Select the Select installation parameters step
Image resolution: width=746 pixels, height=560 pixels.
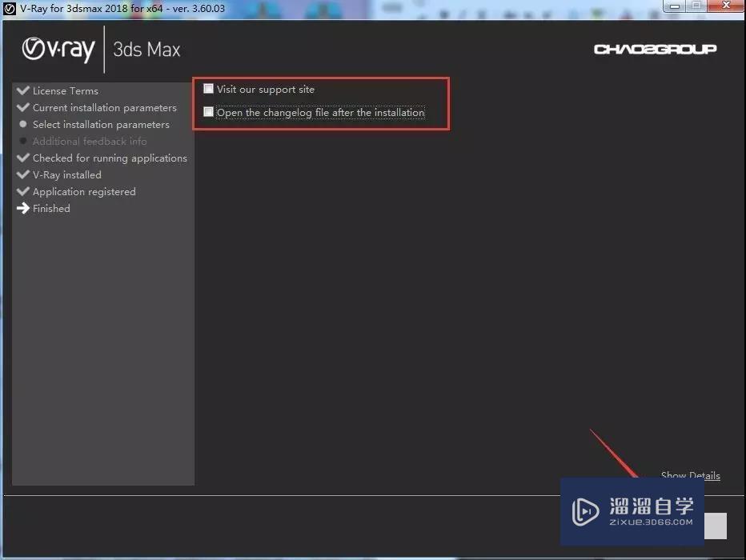pos(93,125)
